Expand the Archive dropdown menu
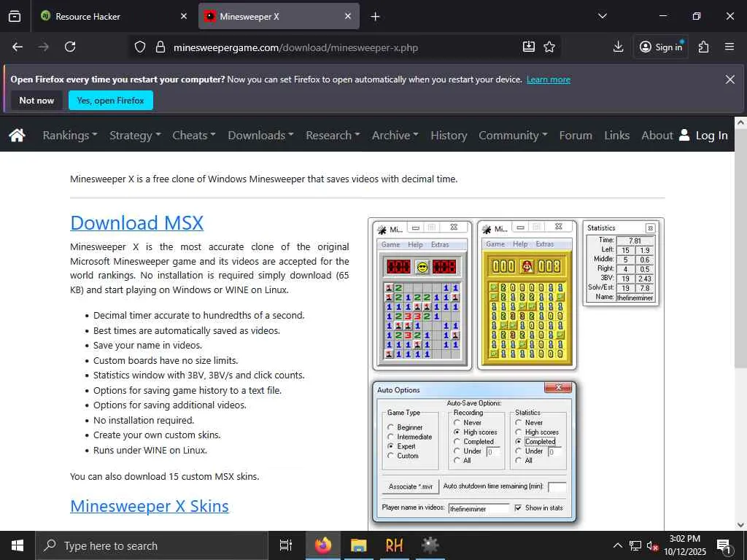The height and width of the screenshot is (560, 747). point(395,135)
